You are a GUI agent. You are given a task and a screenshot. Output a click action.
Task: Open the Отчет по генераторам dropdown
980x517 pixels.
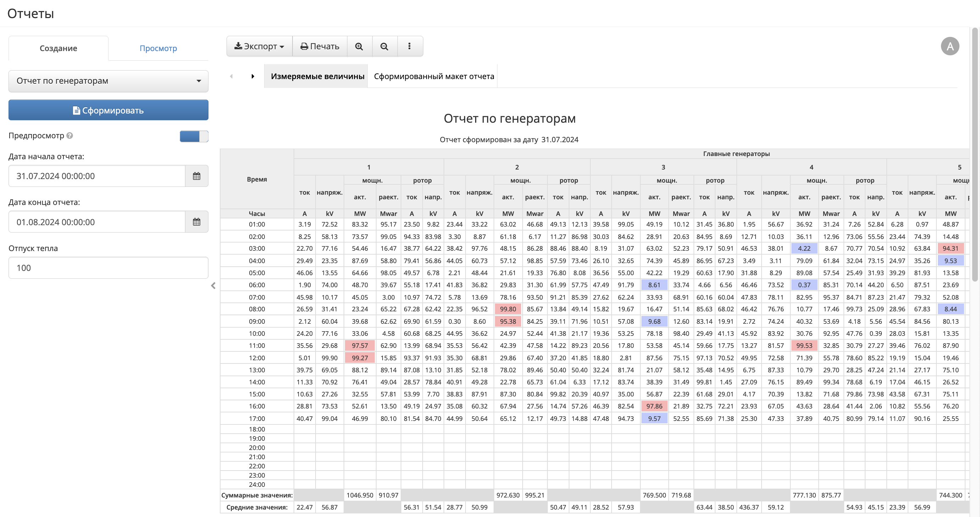(x=108, y=81)
